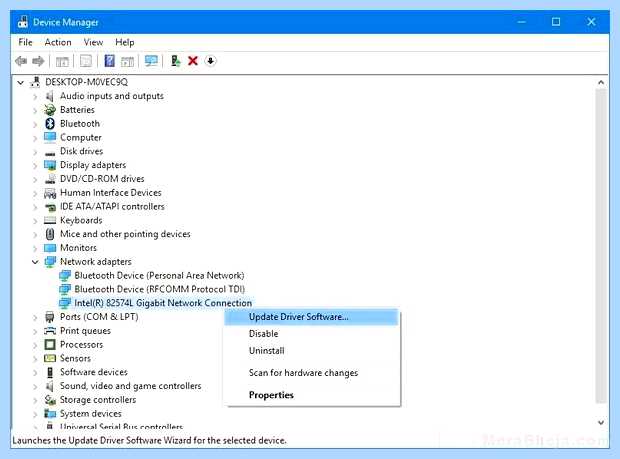The width and height of the screenshot is (620, 459).
Task: Click the Audio inputs and outputs speaker icon
Action: (x=50, y=96)
